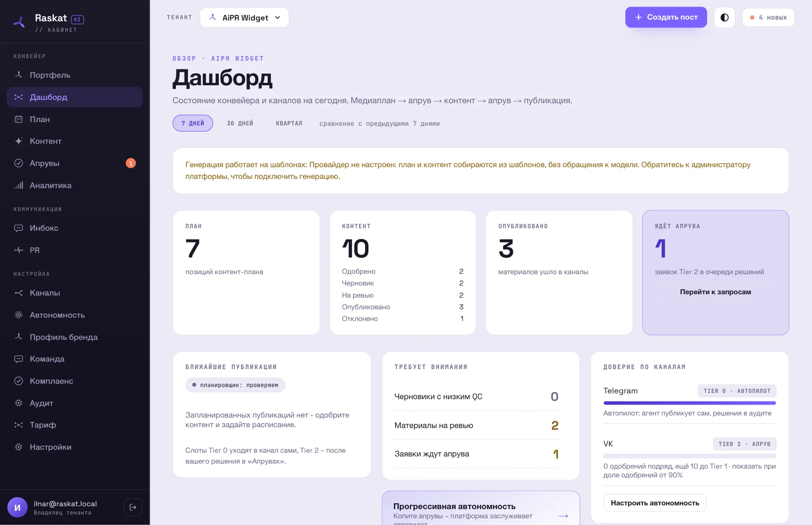Click the Настройки gear icon

pyautogui.click(x=18, y=447)
